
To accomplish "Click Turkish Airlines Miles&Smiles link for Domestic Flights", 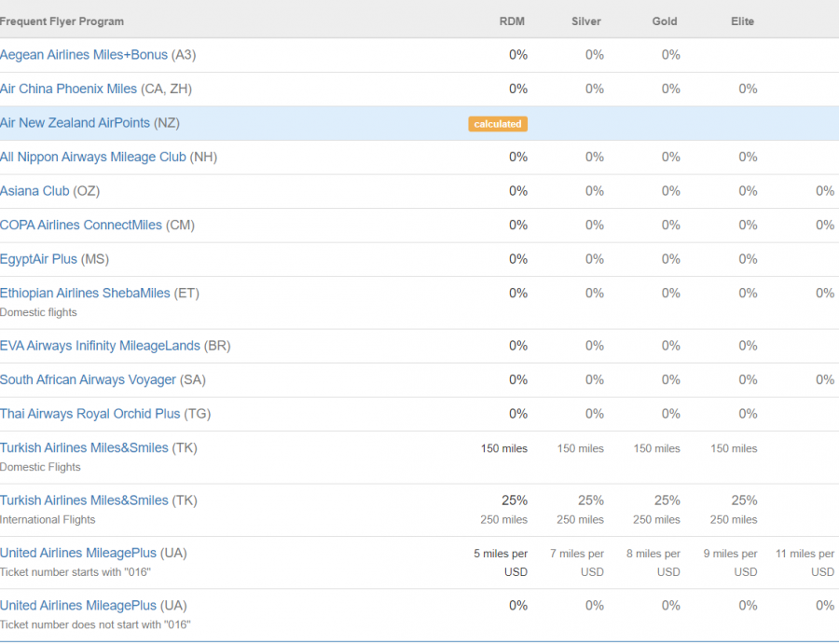I will click(84, 448).
